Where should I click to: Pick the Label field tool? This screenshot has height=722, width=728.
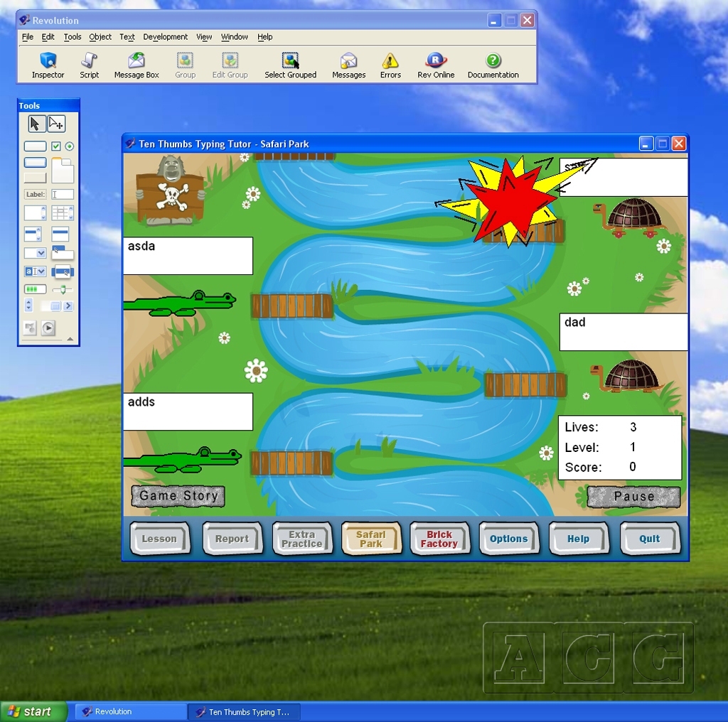pos(35,195)
